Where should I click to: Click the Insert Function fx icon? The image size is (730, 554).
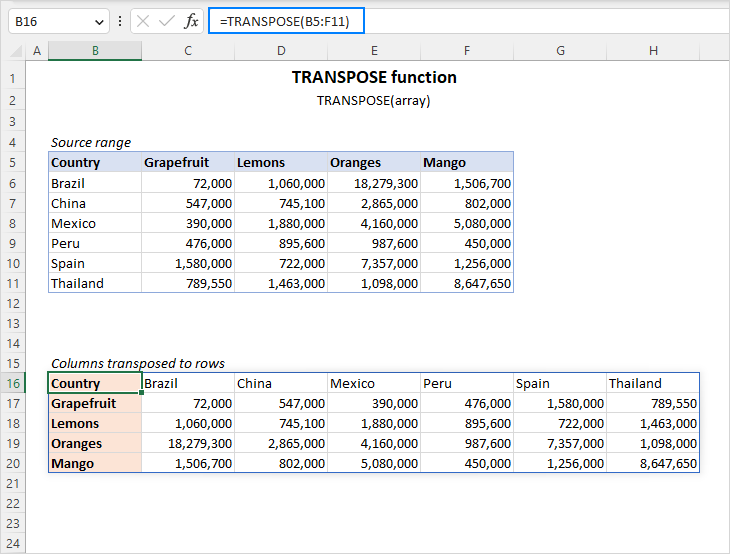[191, 21]
